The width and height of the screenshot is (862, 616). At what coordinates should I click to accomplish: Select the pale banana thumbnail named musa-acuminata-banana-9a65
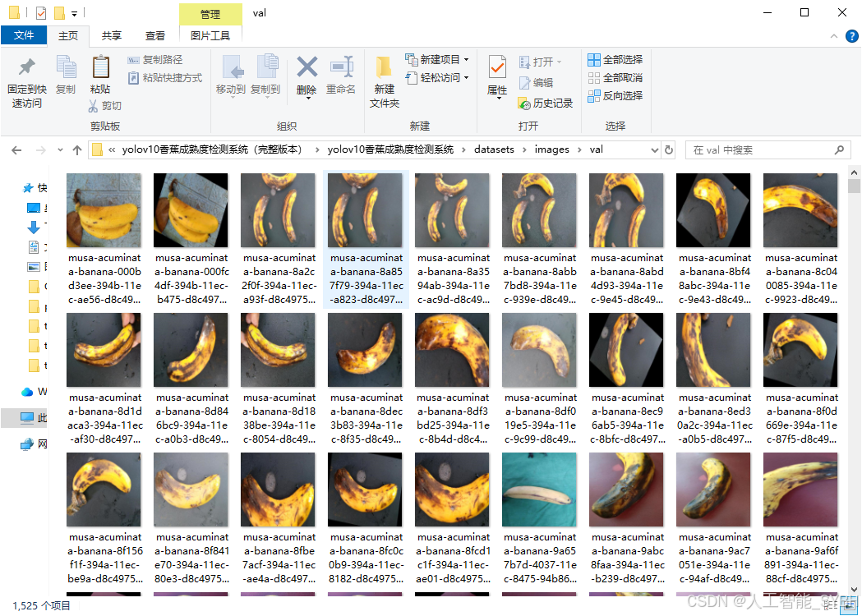[539, 489]
